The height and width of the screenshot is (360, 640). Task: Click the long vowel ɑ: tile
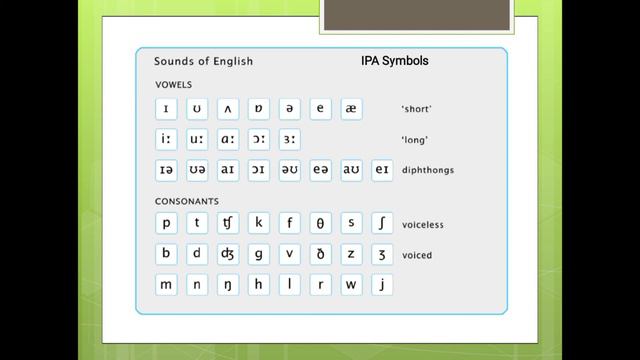[x=228, y=139]
